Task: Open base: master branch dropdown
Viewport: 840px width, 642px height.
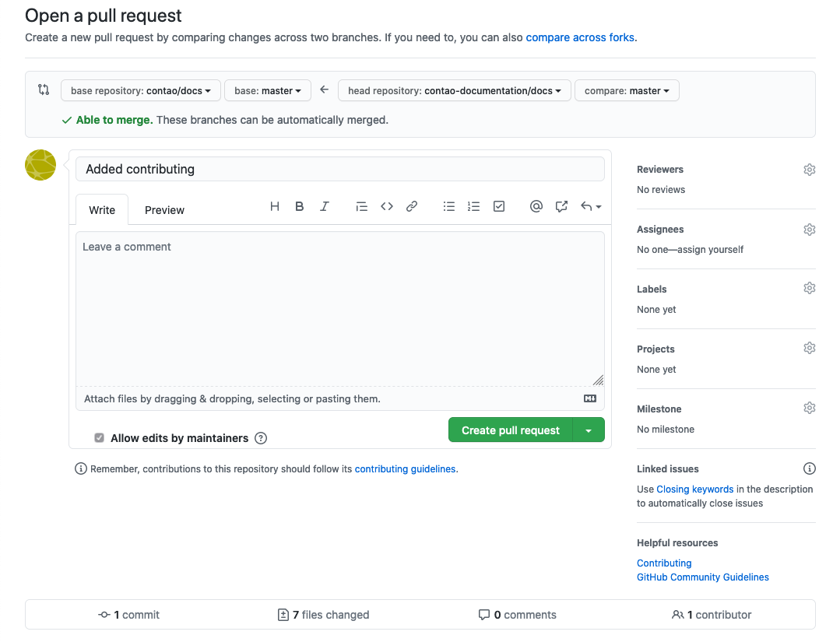Action: coord(268,90)
